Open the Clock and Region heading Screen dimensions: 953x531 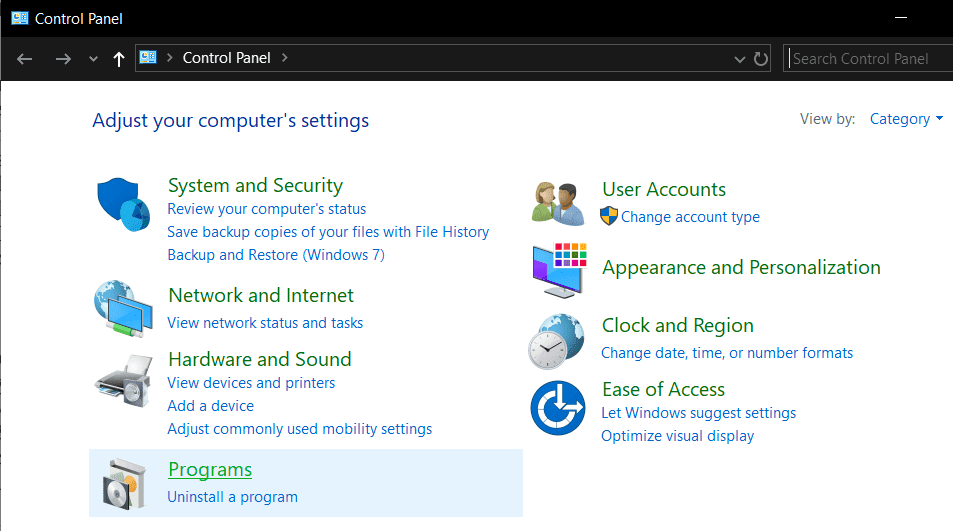(678, 326)
